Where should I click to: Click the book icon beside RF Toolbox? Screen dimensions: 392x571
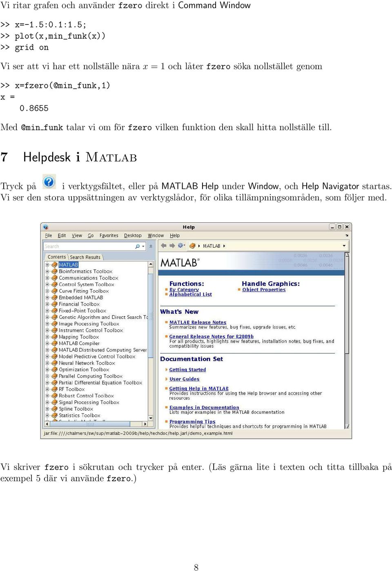54,389
